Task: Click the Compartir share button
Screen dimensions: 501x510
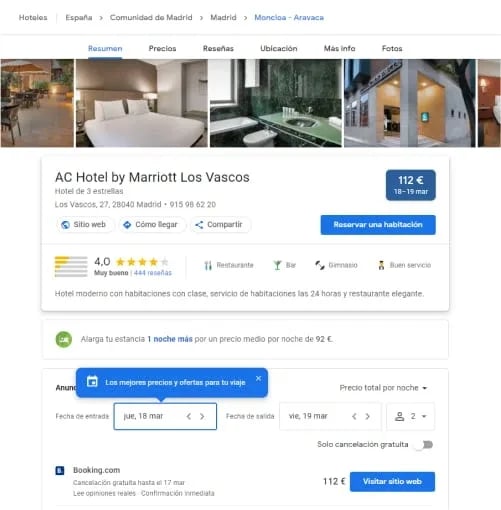Action: [x=220, y=225]
